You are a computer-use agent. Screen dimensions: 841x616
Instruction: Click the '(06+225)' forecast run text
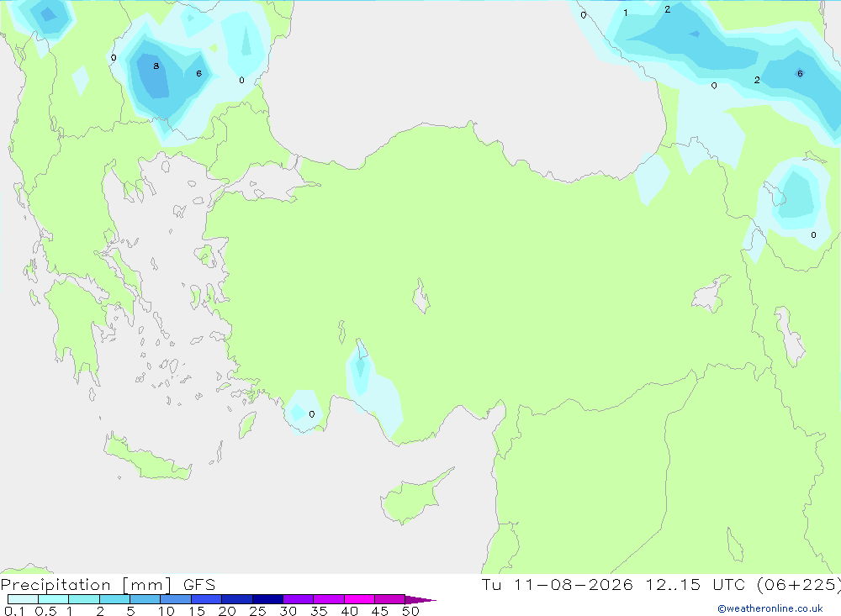799,585
